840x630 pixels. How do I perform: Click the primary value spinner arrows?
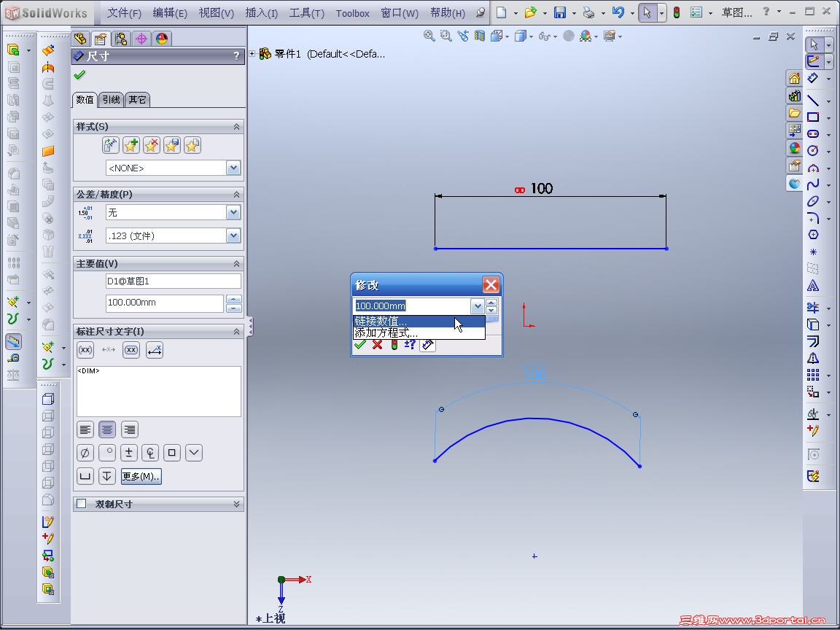(x=233, y=303)
